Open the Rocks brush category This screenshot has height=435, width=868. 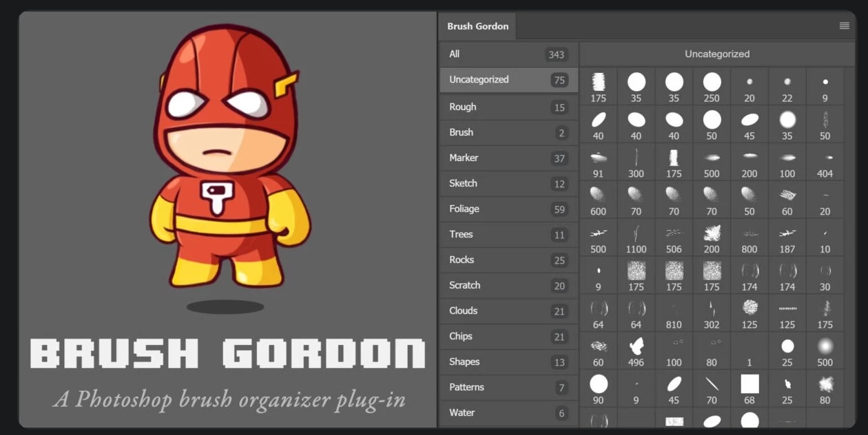point(508,260)
